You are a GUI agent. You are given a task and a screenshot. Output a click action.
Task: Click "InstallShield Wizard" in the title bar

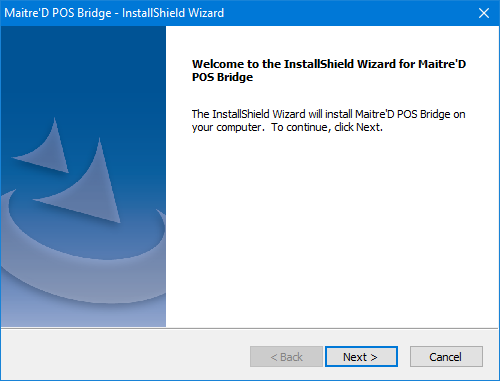pyautogui.click(x=173, y=13)
